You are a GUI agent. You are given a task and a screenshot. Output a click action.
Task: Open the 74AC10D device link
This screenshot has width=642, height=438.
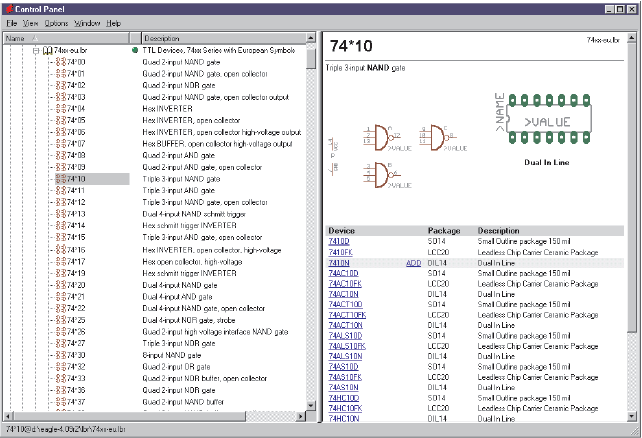click(x=343, y=273)
